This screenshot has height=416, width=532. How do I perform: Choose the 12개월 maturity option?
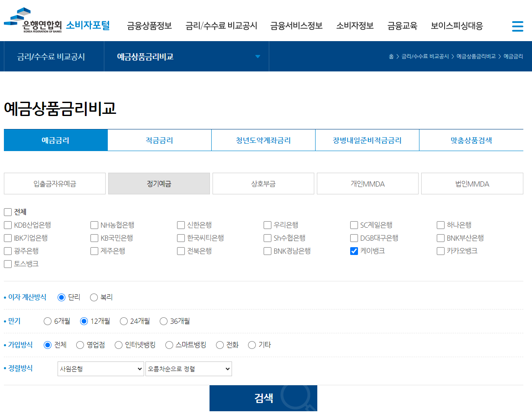tap(84, 321)
